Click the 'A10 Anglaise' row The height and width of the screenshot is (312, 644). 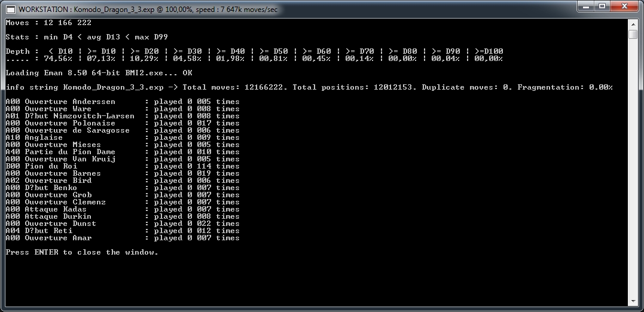[123, 137]
